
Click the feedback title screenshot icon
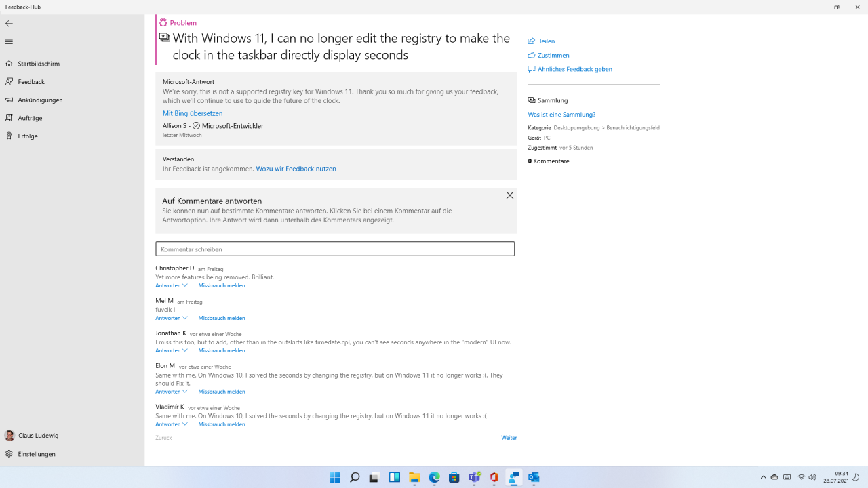coord(164,38)
